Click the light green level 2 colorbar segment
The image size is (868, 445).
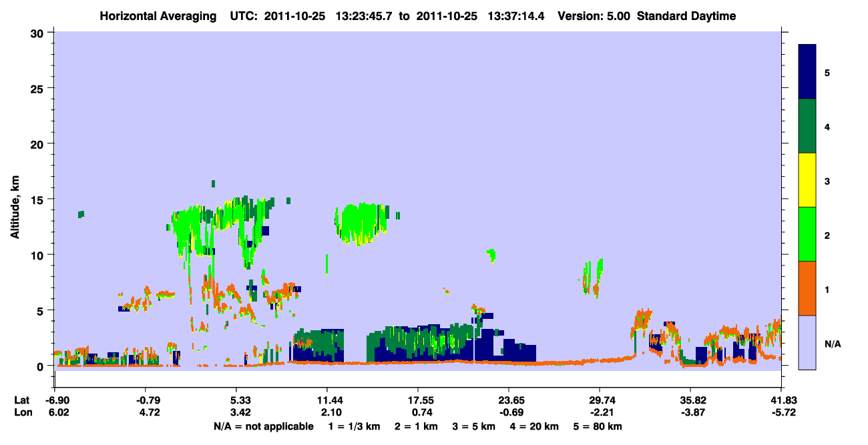(807, 234)
